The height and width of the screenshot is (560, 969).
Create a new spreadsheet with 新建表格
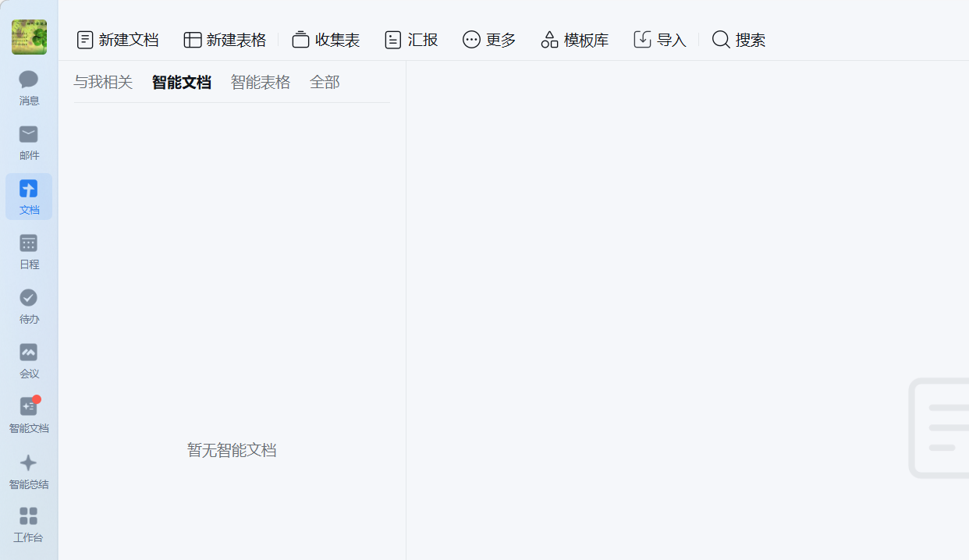(225, 40)
